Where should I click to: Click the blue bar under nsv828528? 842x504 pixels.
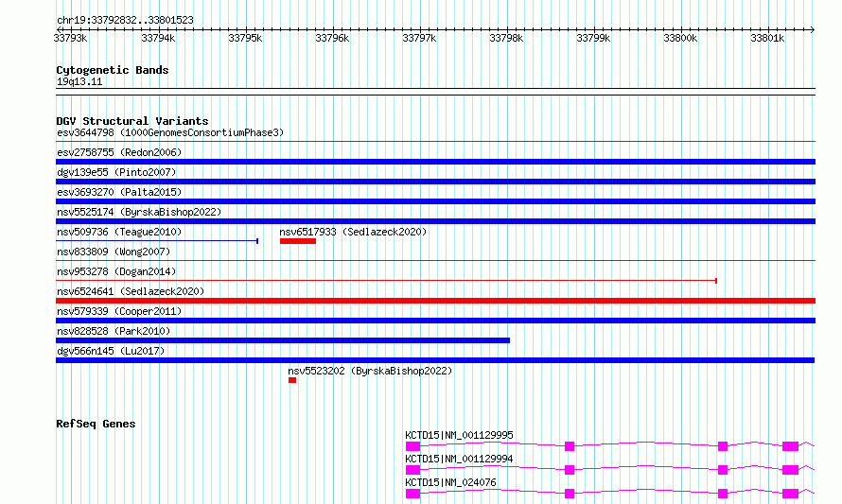(x=283, y=340)
